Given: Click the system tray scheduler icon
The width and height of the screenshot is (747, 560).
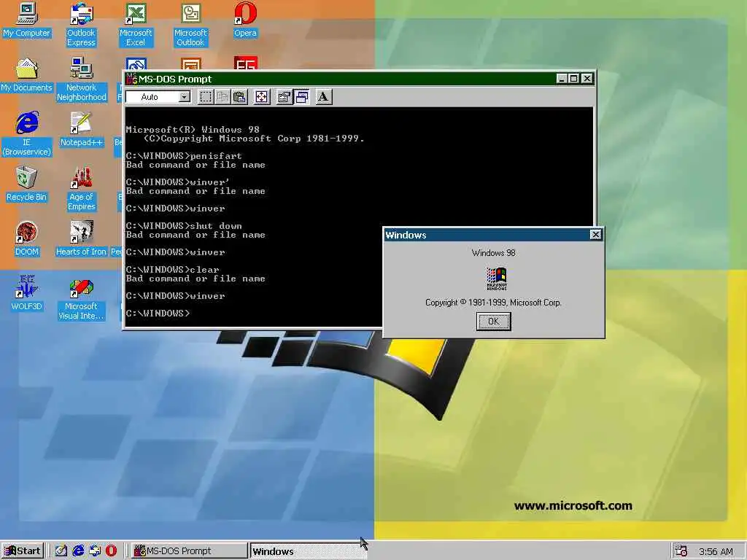Looking at the screenshot, I should click(x=681, y=551).
